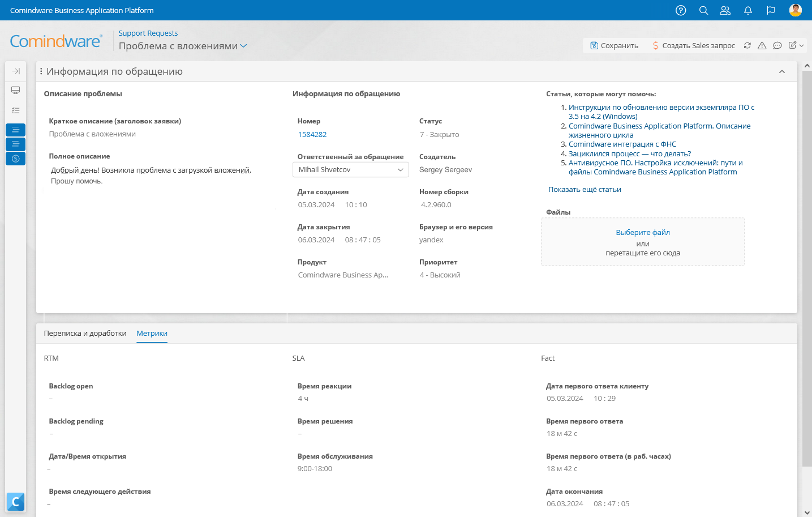Open 'Comindware интеграция с ФНС' article
812x517 pixels.
coord(622,144)
